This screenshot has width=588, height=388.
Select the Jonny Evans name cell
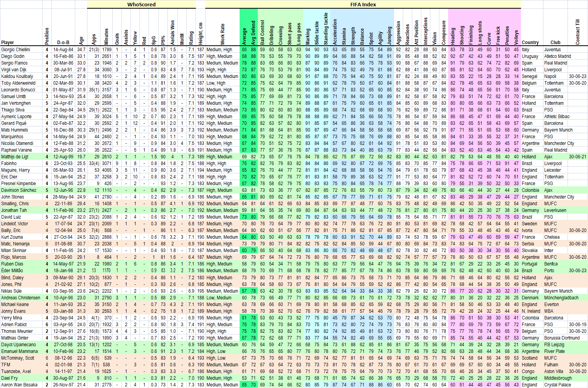[x=21, y=311]
